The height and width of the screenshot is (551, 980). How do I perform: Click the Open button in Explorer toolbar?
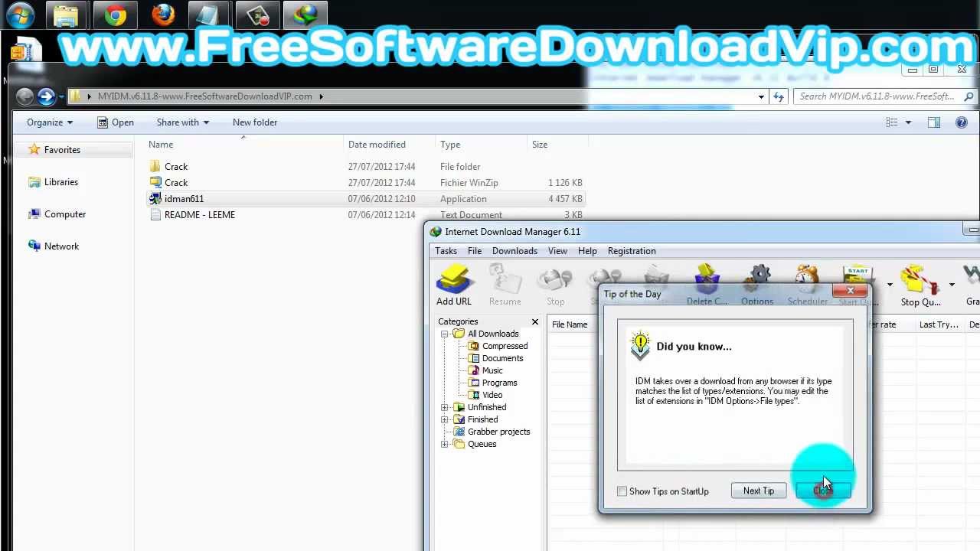coord(116,122)
